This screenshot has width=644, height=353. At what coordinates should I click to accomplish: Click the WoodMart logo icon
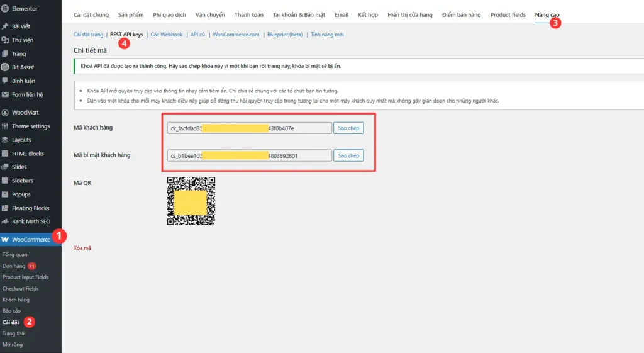click(x=5, y=112)
